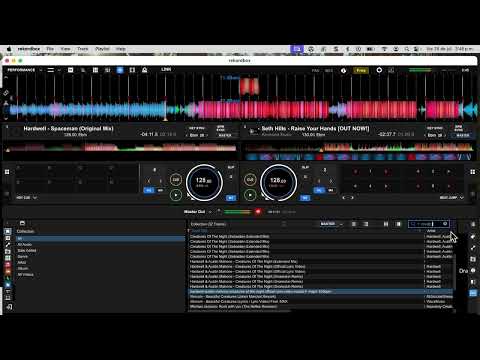This screenshot has width=480, height=360.
Task: Select Artist in the tree
Action: [22, 262]
